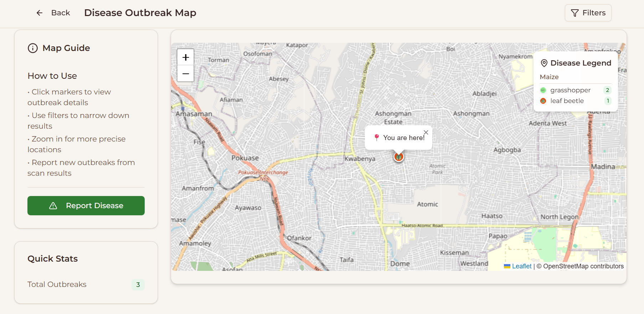Click the grasshopper count badge
This screenshot has width=644, height=314.
click(607, 90)
